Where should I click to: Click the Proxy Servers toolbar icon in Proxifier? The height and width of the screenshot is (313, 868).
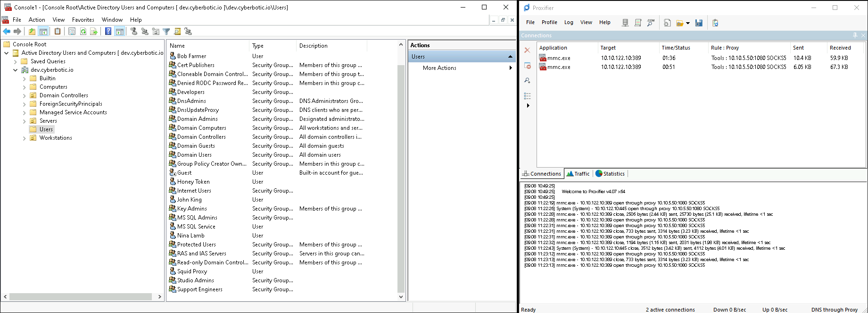click(625, 23)
